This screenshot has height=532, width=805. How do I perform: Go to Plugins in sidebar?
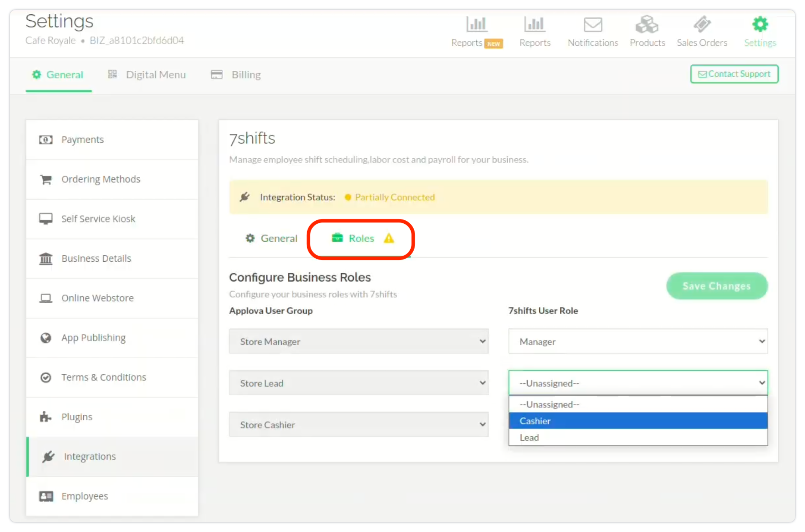click(x=112, y=417)
